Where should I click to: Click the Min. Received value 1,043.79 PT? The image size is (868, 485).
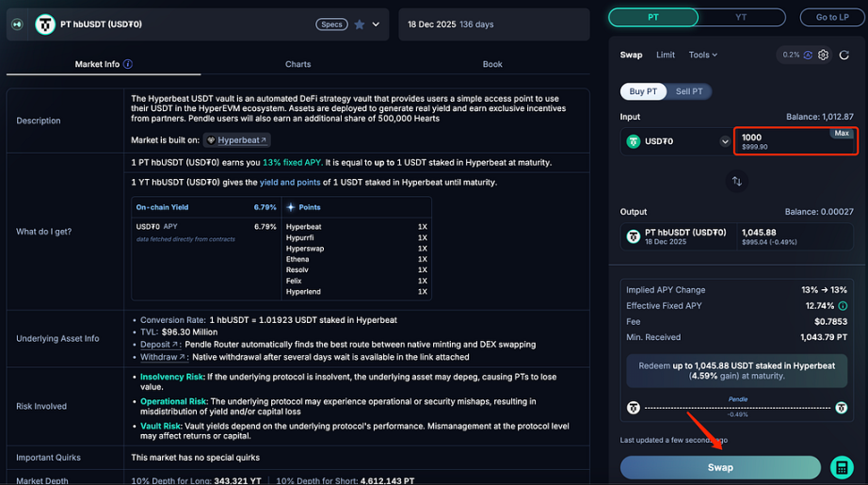[824, 337]
